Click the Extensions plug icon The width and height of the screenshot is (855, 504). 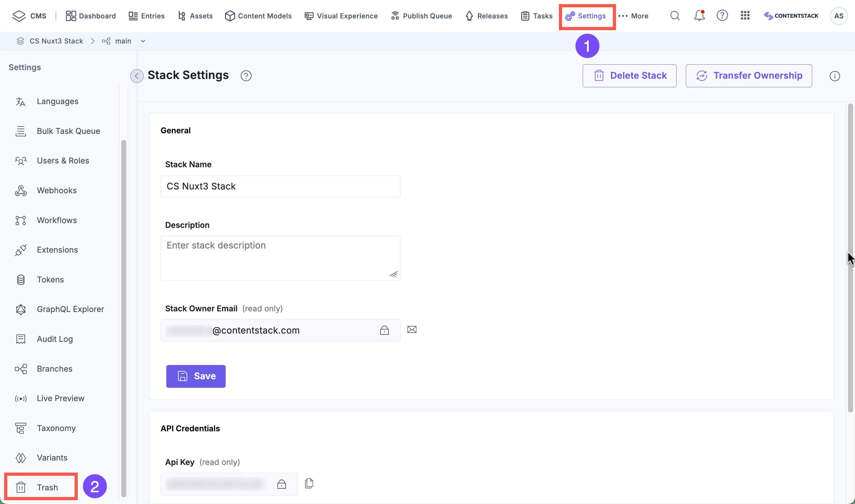click(21, 250)
